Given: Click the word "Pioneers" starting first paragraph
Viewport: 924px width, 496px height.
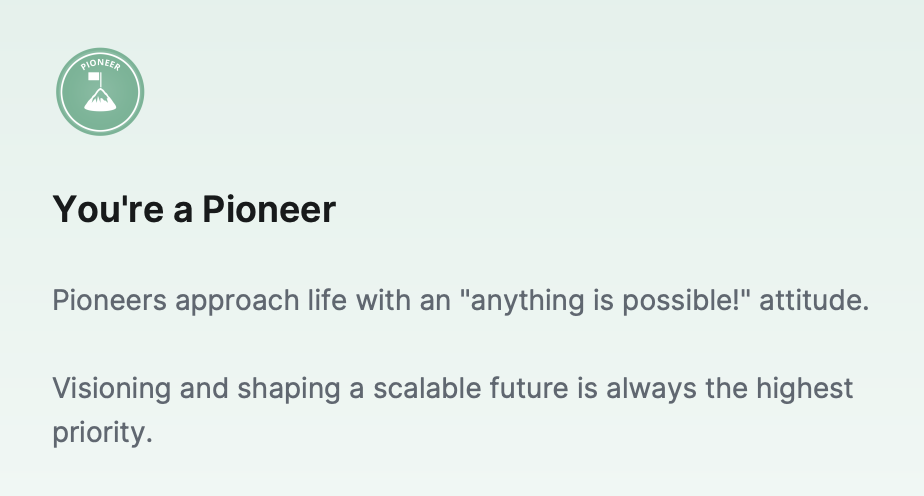Looking at the screenshot, I should click(x=110, y=300).
